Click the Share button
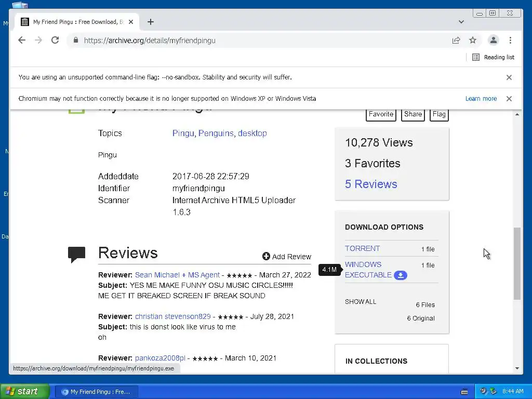Viewport: 532px width, 399px height. pyautogui.click(x=413, y=114)
